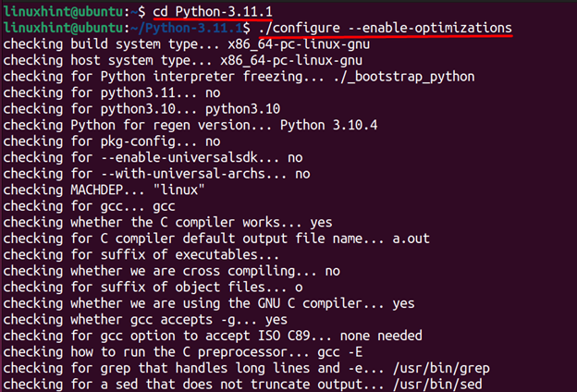
Task: Select the 'cd Python-3.11.1' command text
Action: tap(213, 12)
